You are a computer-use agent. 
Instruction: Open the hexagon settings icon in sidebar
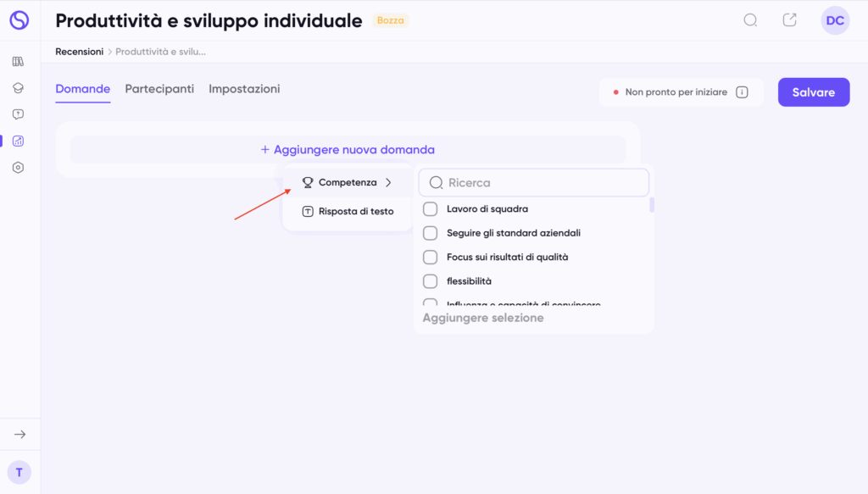[x=18, y=168]
